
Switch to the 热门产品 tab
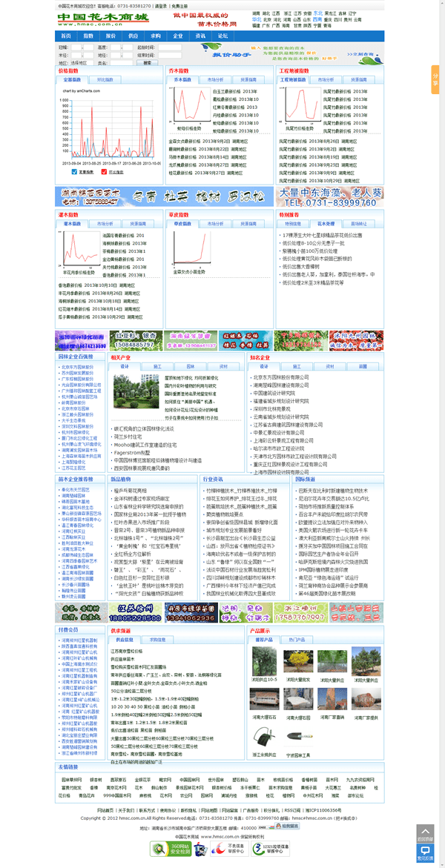click(x=297, y=639)
